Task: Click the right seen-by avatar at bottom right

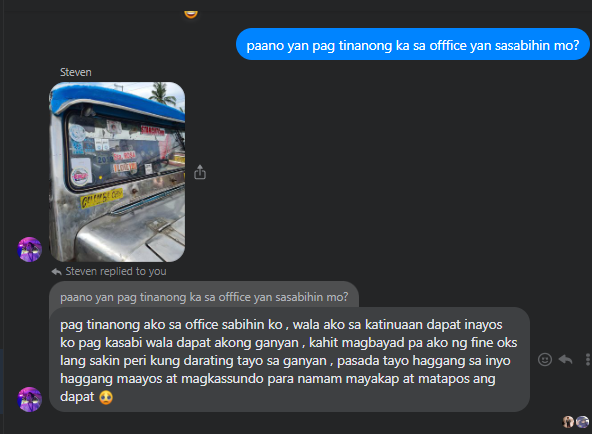Action: click(582, 422)
